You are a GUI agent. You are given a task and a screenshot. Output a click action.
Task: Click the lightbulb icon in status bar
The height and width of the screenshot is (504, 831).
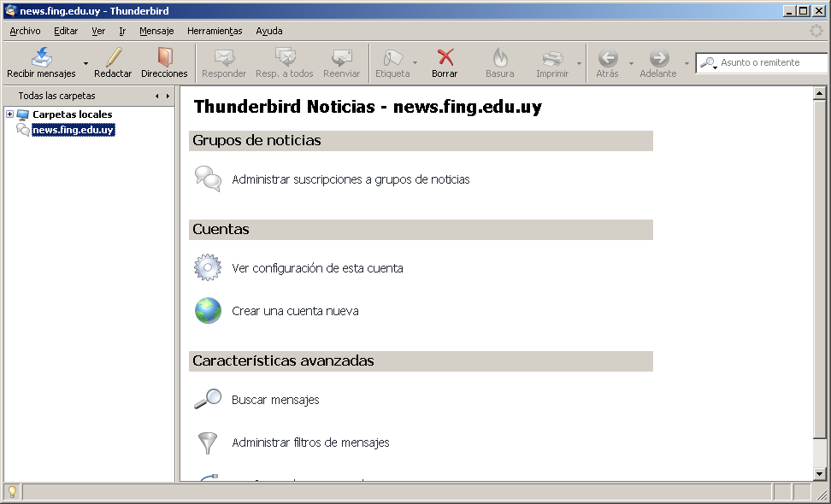[x=12, y=492]
